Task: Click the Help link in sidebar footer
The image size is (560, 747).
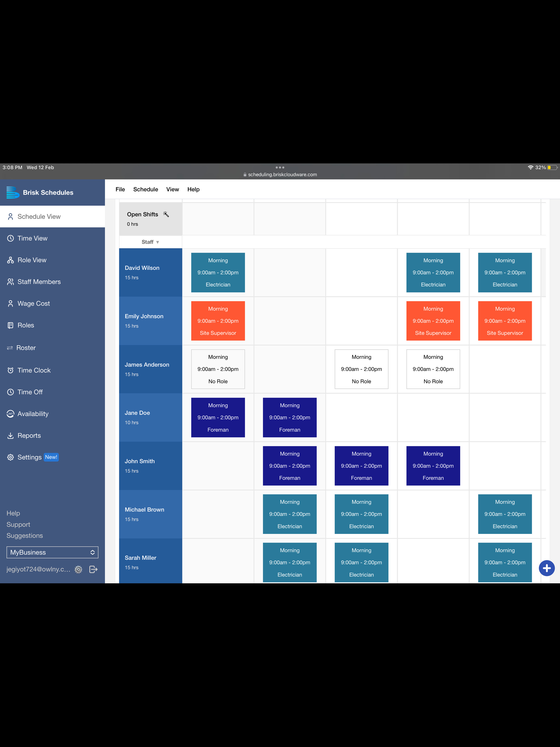Action: [13, 513]
